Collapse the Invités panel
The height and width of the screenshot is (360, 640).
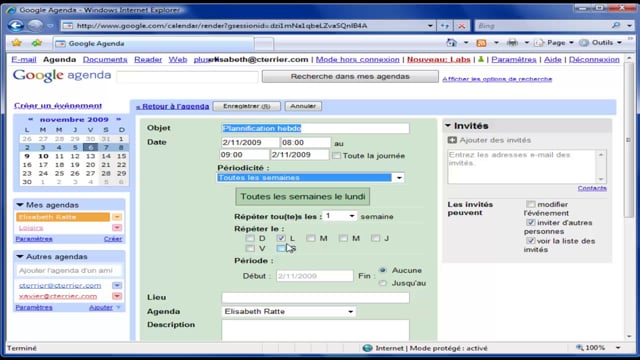(448, 126)
